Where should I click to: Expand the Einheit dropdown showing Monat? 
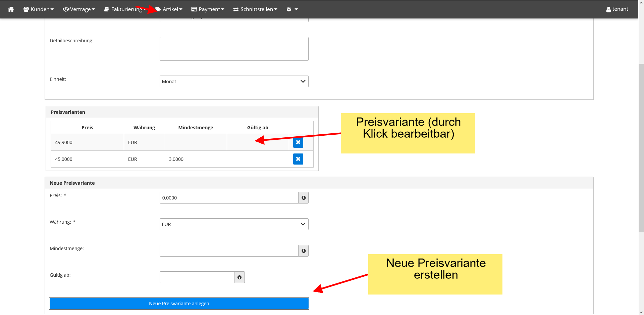click(234, 82)
